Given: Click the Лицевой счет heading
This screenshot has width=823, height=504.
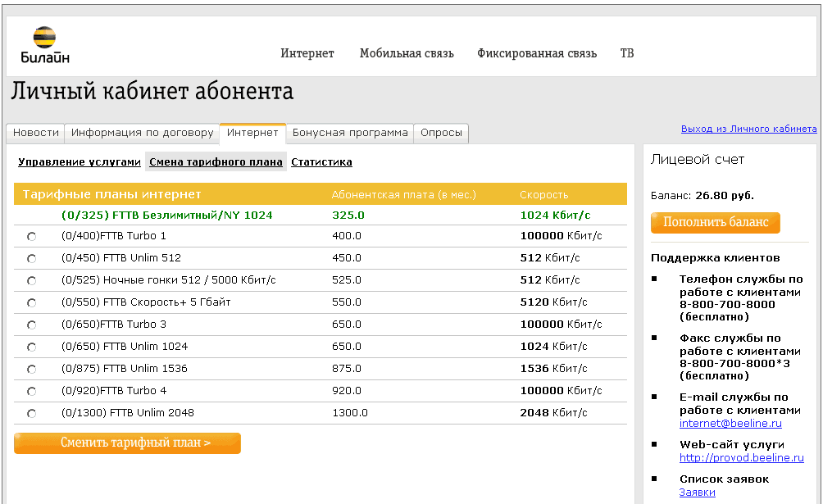Looking at the screenshot, I should click(x=698, y=160).
